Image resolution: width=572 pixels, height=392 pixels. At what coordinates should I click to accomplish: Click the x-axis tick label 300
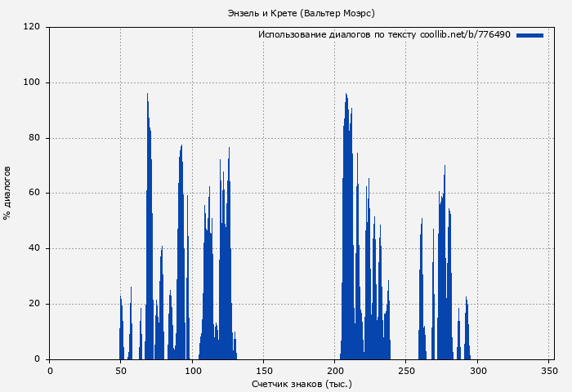477,371
